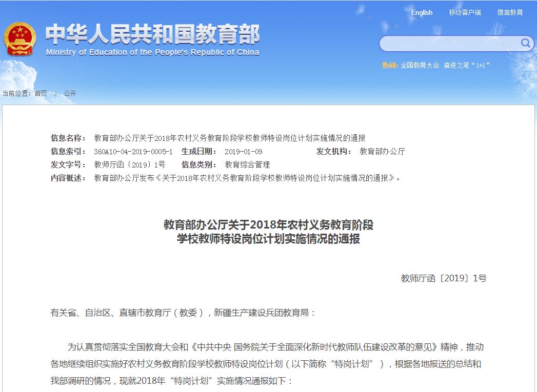Viewport: 537px width, 392px height.
Task: Open the English version link
Action: [x=422, y=13]
